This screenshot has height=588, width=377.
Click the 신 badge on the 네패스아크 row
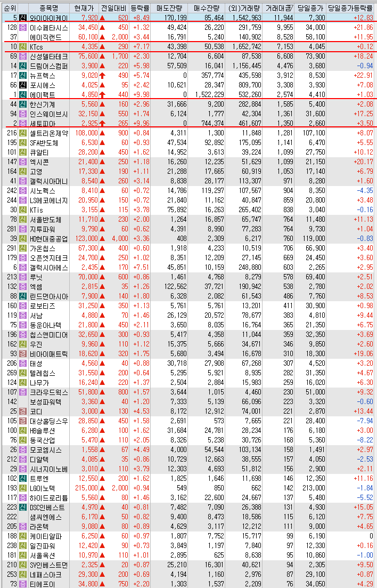click(23, 575)
